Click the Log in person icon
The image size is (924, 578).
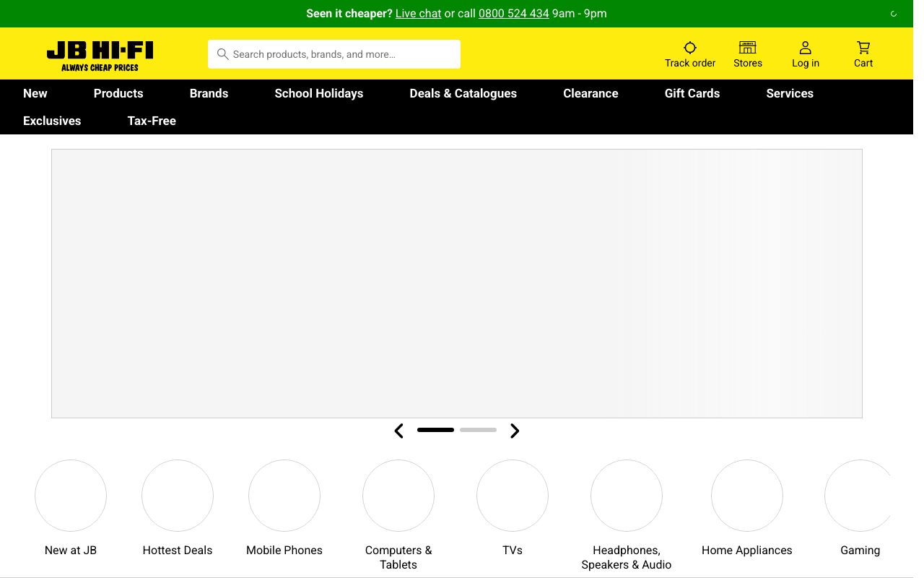click(806, 48)
